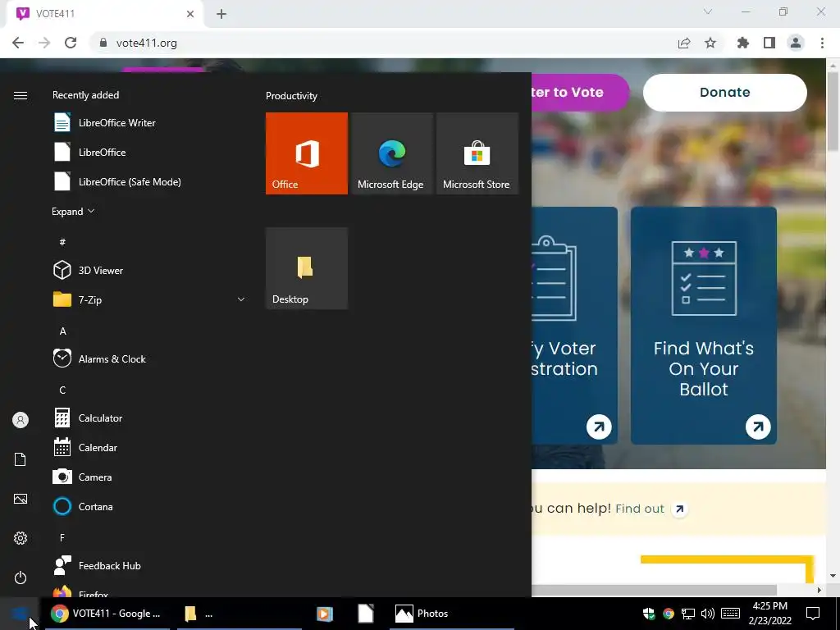The width and height of the screenshot is (840, 630).
Task: Open the LibreOffice taskbar icon
Action: [x=365, y=614]
